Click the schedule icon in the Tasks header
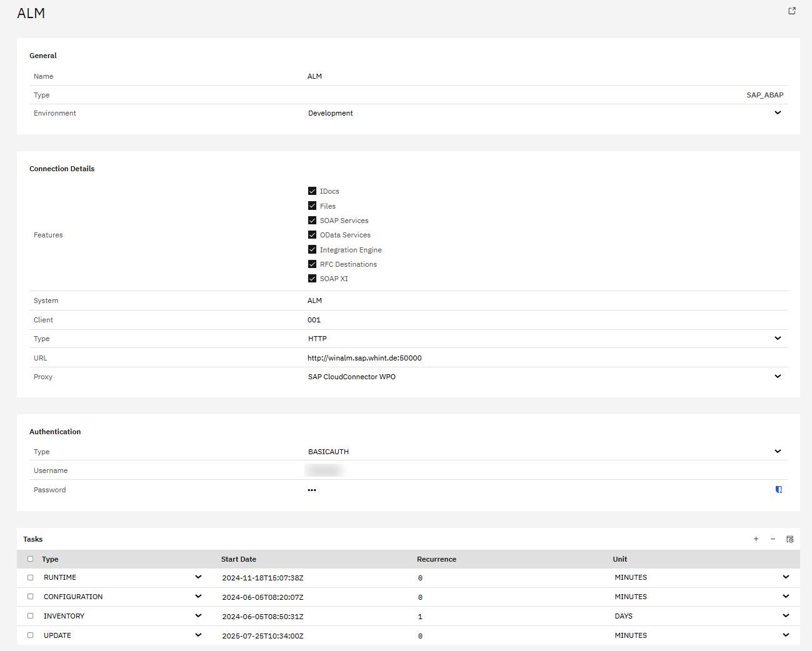This screenshot has height=651, width=812. coord(789,539)
